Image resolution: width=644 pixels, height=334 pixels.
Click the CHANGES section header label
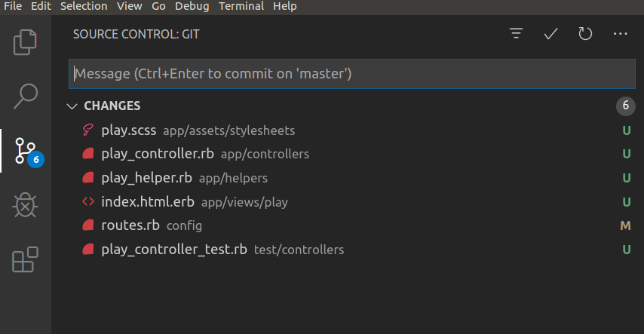coord(112,106)
